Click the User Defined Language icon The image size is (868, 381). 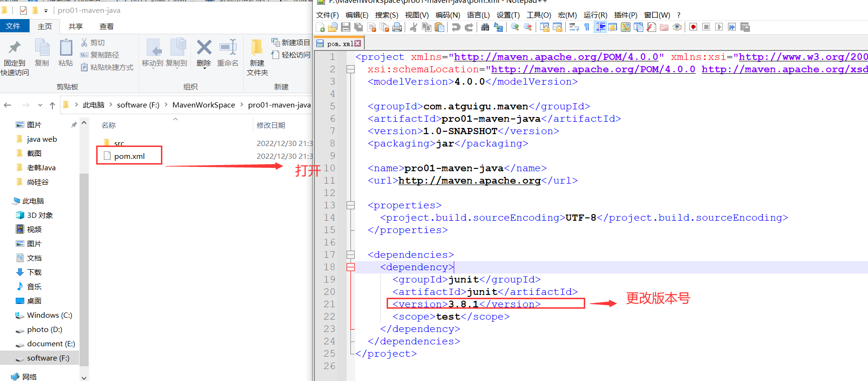point(612,27)
